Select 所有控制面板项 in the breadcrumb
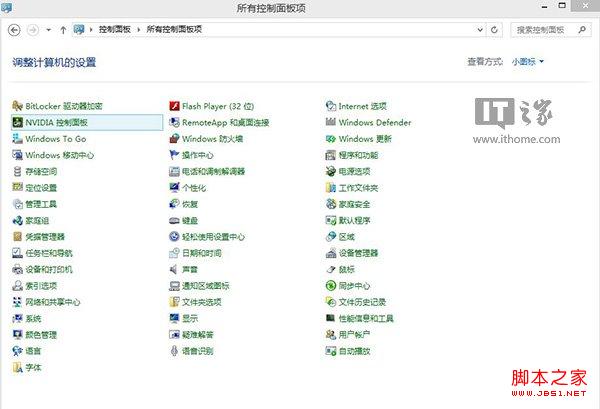This screenshot has height=409, width=600. tap(174, 29)
